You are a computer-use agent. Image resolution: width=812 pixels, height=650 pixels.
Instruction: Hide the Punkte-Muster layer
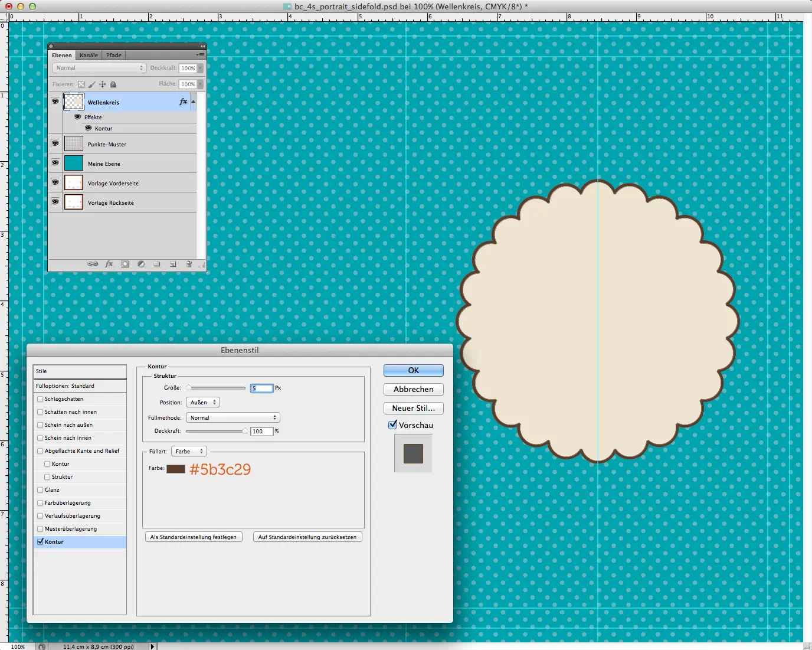click(x=55, y=143)
